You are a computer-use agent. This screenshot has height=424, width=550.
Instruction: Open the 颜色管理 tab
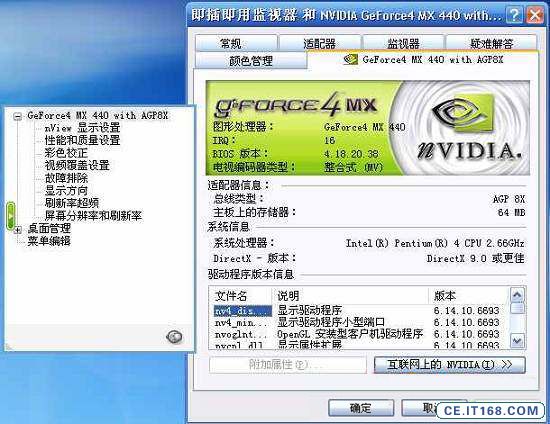point(251,61)
